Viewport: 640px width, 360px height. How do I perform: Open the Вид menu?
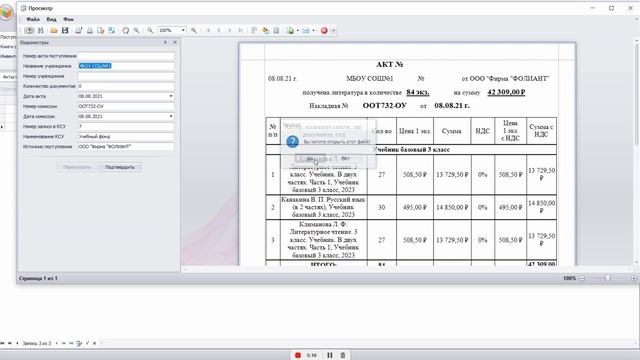pyautogui.click(x=51, y=19)
